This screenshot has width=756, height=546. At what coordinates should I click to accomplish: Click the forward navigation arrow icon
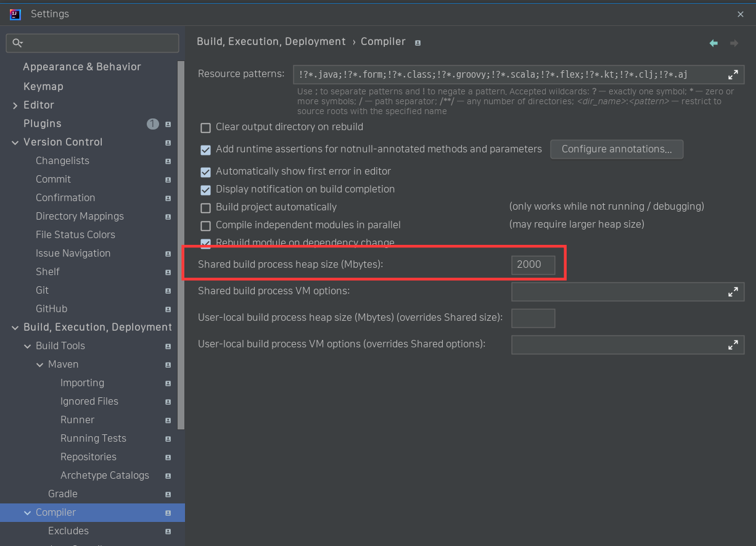[x=734, y=43]
